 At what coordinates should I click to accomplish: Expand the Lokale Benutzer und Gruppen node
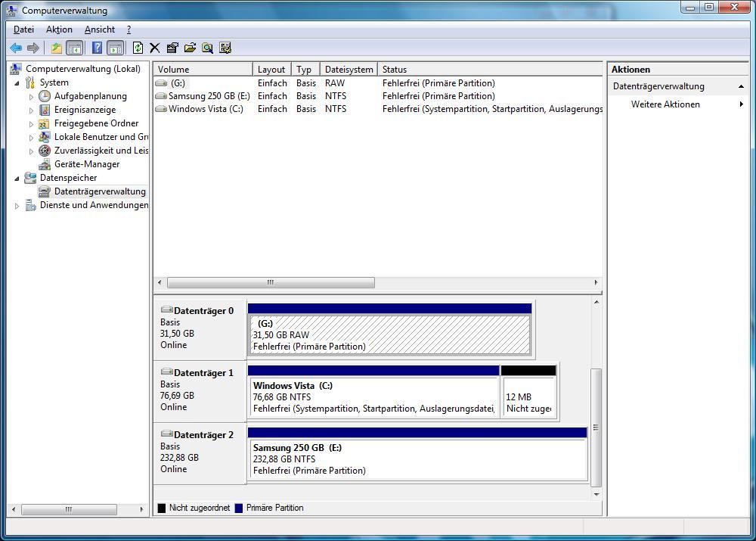coord(31,138)
